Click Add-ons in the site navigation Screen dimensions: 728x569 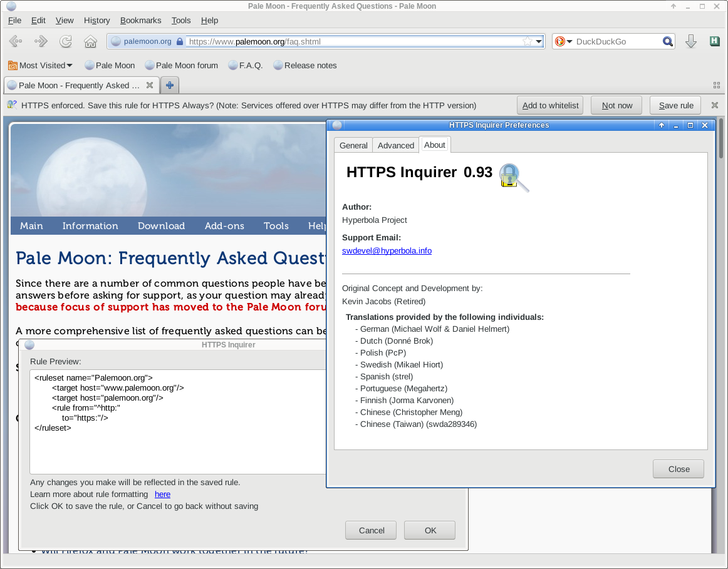pyautogui.click(x=224, y=226)
